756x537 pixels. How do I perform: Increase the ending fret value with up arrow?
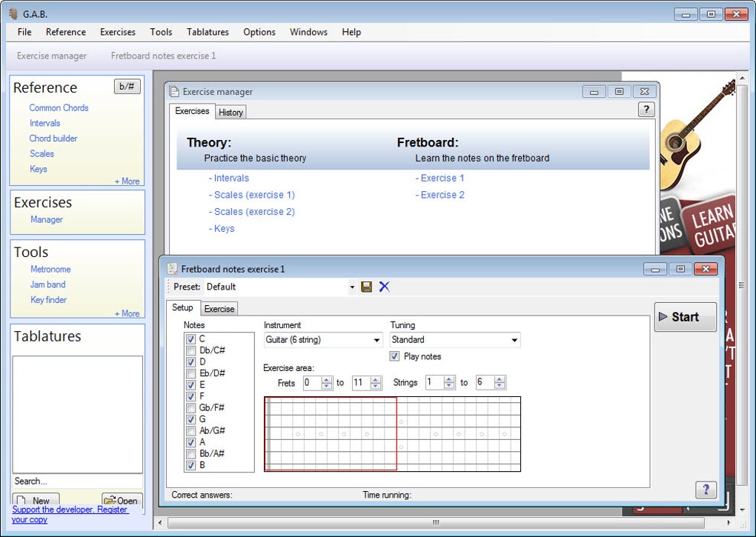tap(376, 379)
